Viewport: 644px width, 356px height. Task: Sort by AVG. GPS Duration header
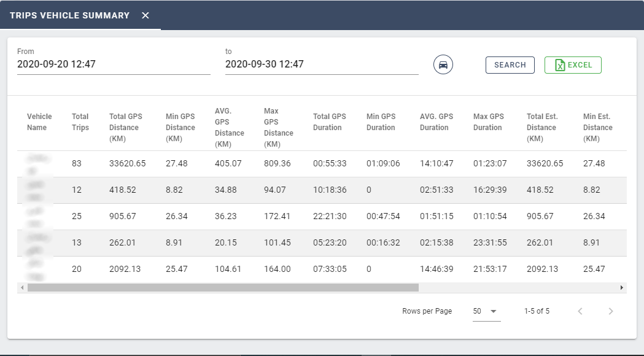[x=436, y=122]
